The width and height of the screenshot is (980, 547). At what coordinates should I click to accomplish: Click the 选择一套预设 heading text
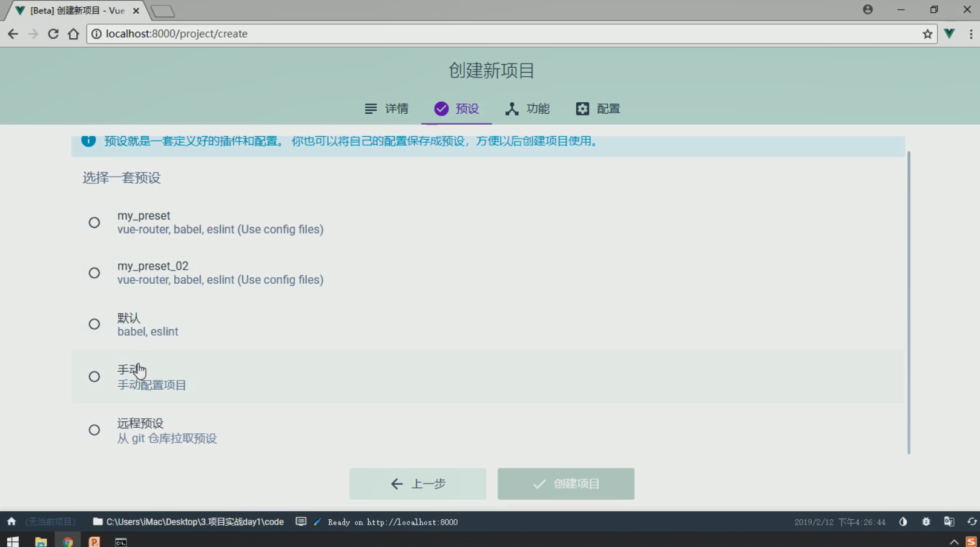click(x=122, y=178)
